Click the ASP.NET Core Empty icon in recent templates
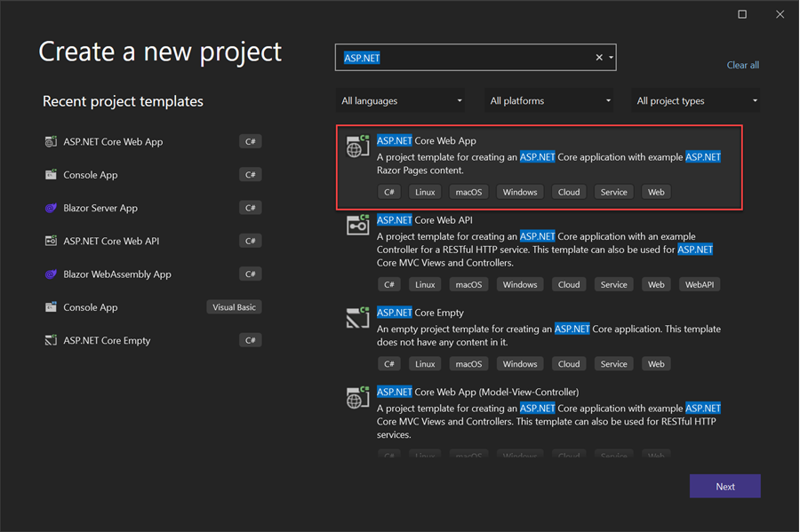Viewport: 800px width, 532px height. (51, 340)
